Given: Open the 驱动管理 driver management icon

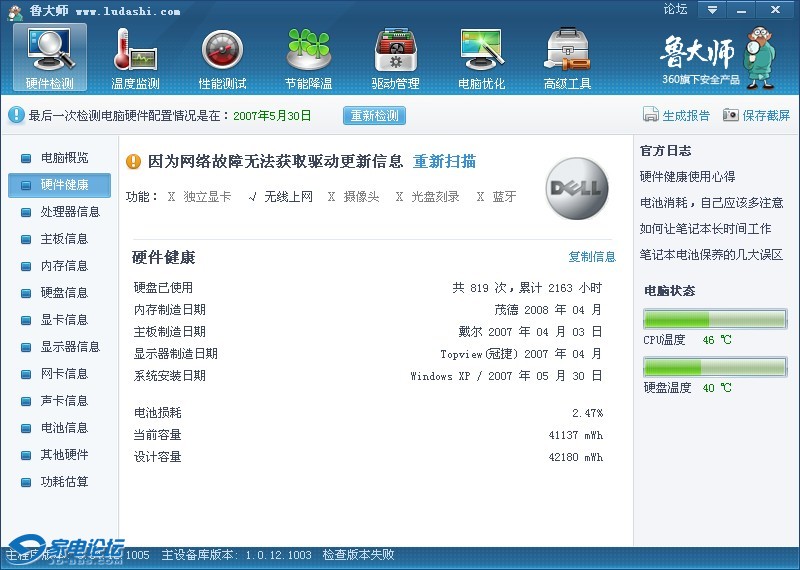Looking at the screenshot, I should pyautogui.click(x=395, y=58).
